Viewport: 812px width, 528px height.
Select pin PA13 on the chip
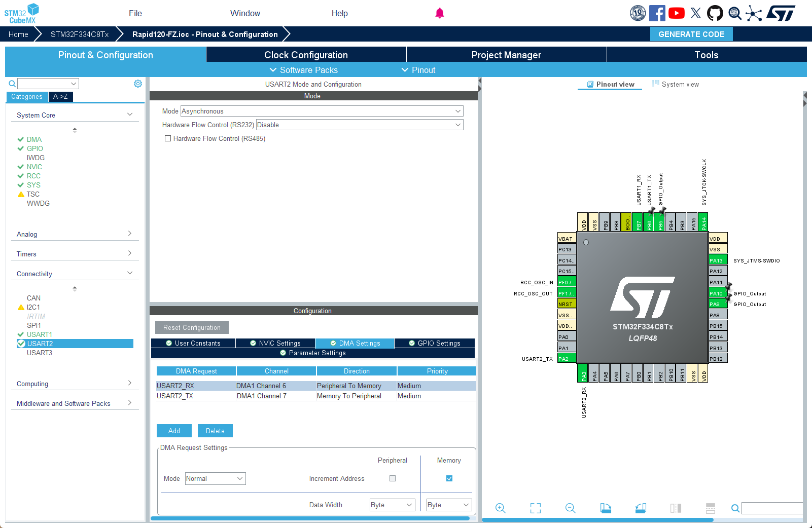coord(718,260)
